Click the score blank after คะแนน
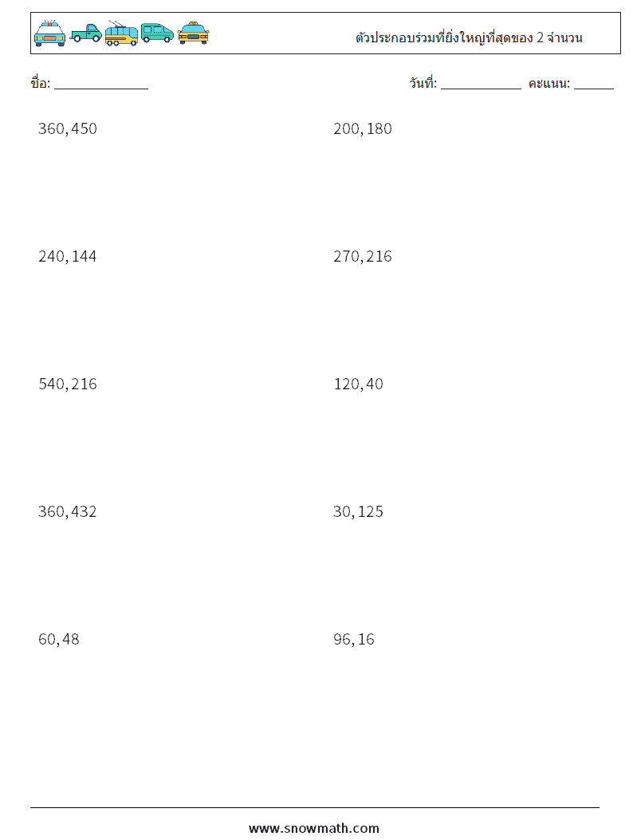This screenshot has height=840, width=633. coord(594,84)
